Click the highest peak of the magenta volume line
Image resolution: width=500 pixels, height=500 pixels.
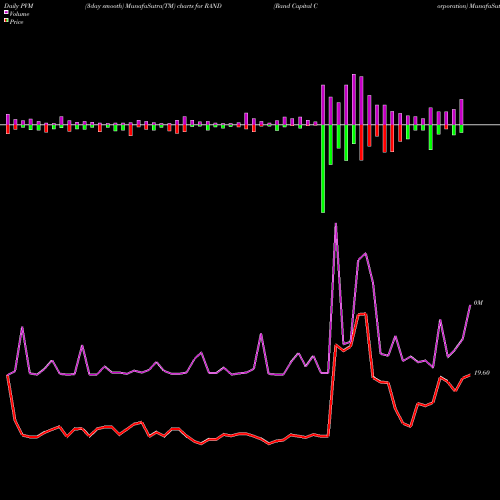pyautogui.click(x=336, y=224)
